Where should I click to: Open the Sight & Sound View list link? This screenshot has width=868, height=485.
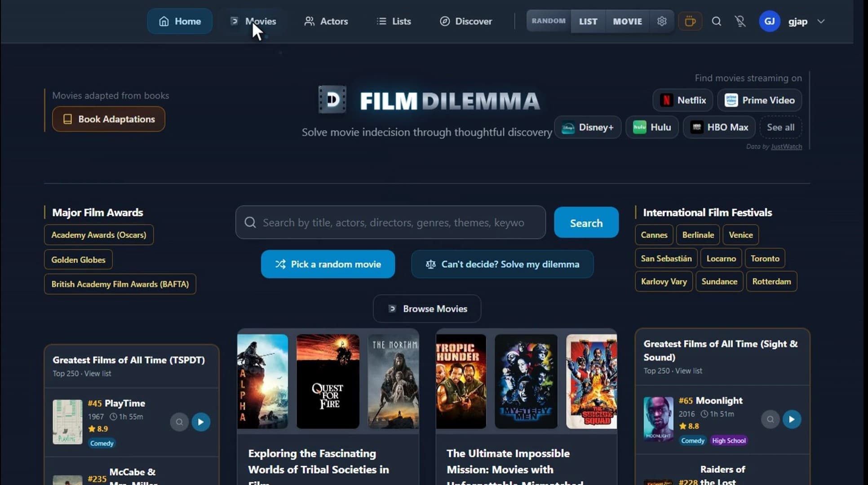(x=688, y=371)
